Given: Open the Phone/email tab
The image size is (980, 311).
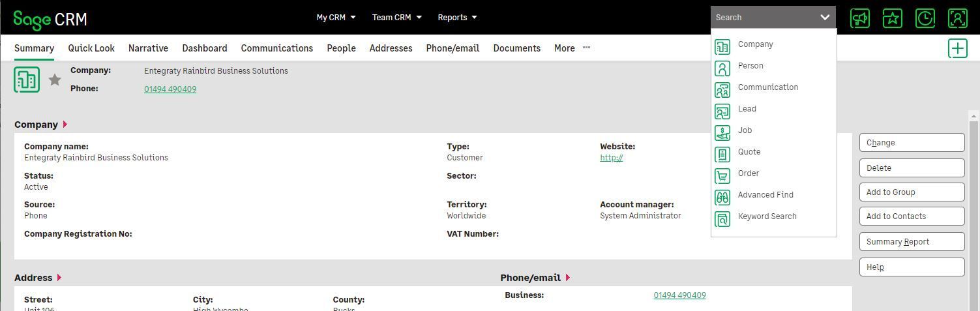Looking at the screenshot, I should (453, 48).
